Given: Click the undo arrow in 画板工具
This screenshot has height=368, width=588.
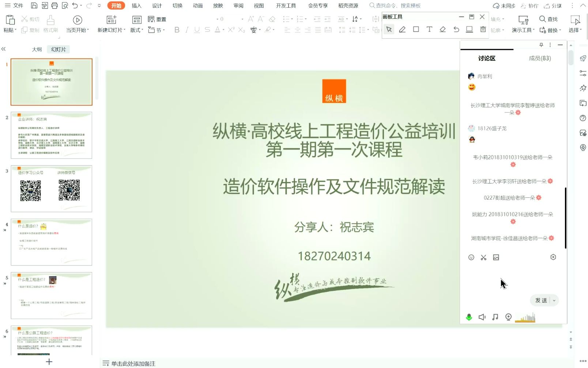Looking at the screenshot, I should point(456,29).
